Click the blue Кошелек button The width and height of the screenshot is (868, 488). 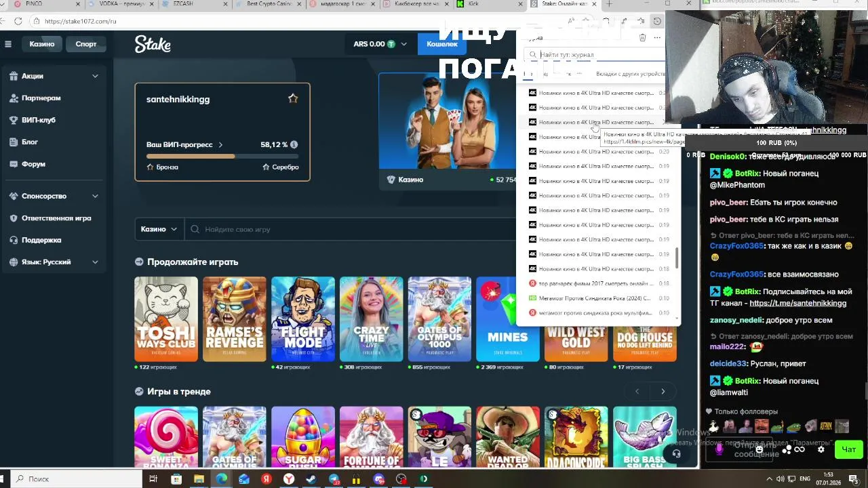point(442,44)
